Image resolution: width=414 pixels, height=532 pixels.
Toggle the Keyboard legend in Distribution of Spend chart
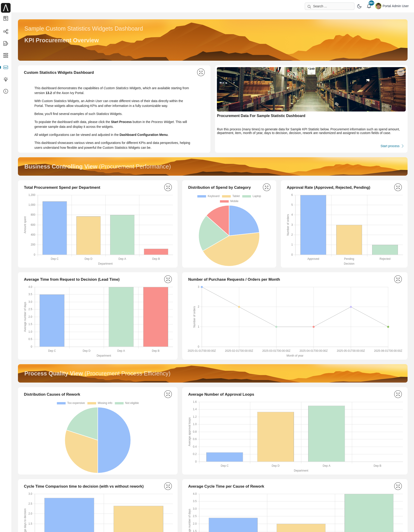208,196
